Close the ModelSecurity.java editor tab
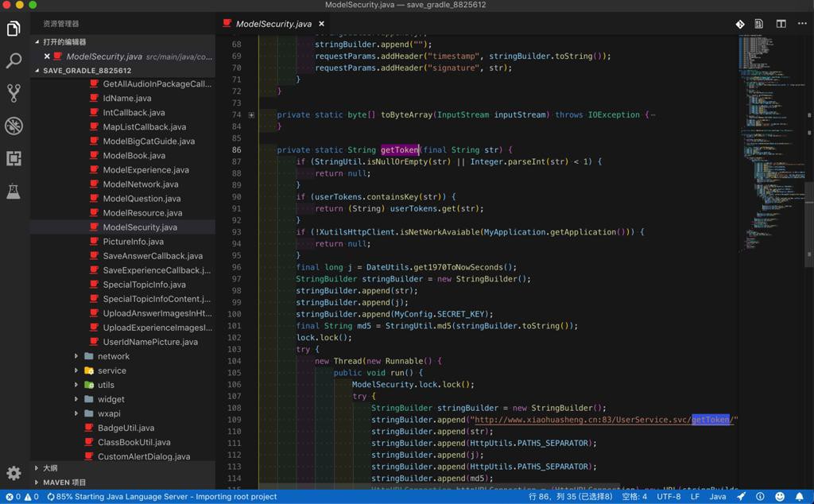 pos(321,24)
